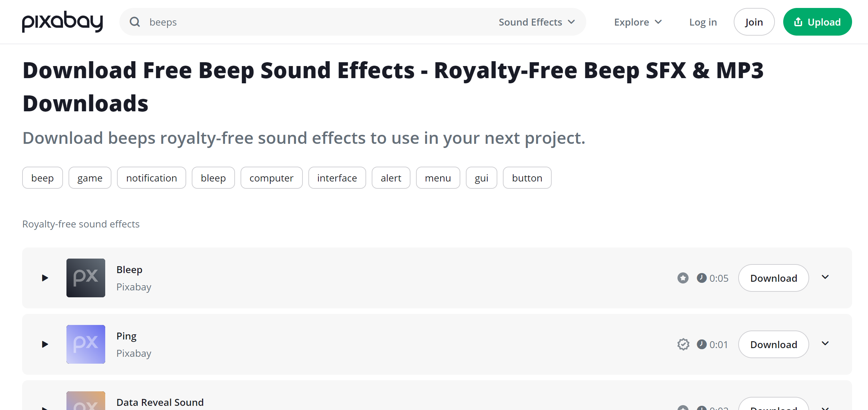Expand details chevron for Bleep track
Image resolution: width=868 pixels, height=410 pixels.
pyautogui.click(x=825, y=277)
